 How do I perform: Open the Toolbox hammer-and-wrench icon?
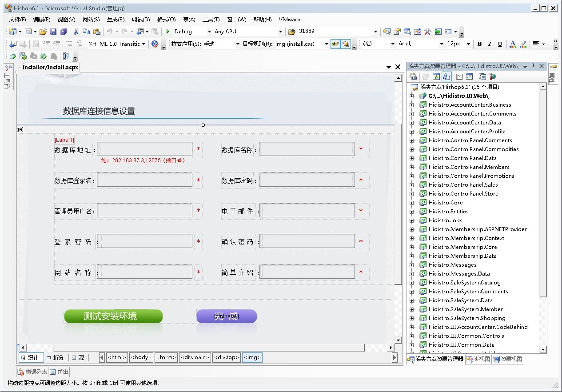pyautogui.click(x=428, y=32)
